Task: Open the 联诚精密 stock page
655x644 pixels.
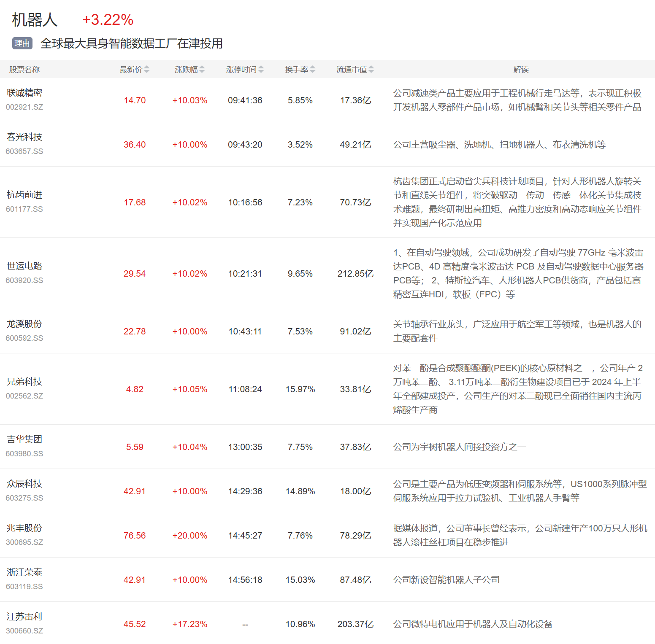Action: (24, 93)
